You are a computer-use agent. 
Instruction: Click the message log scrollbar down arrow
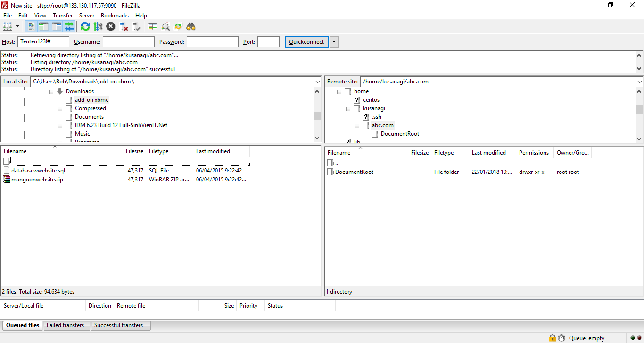coord(639,69)
